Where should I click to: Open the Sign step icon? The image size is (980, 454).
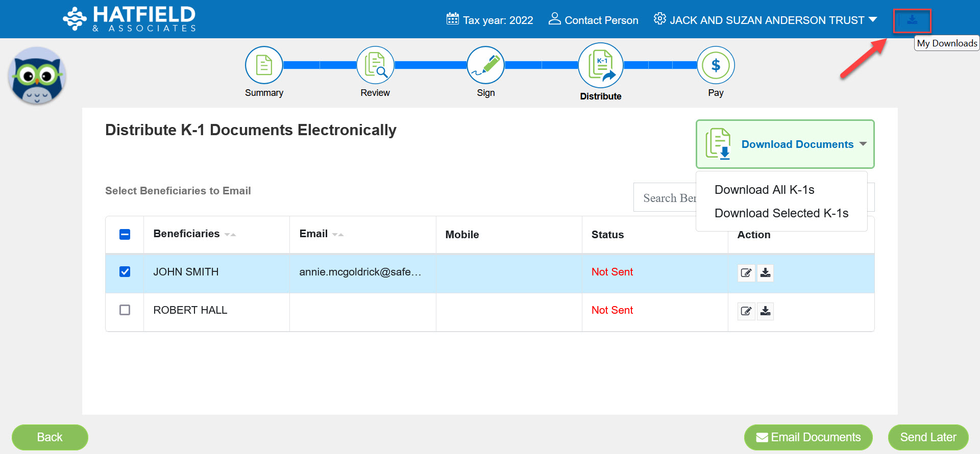pos(485,65)
